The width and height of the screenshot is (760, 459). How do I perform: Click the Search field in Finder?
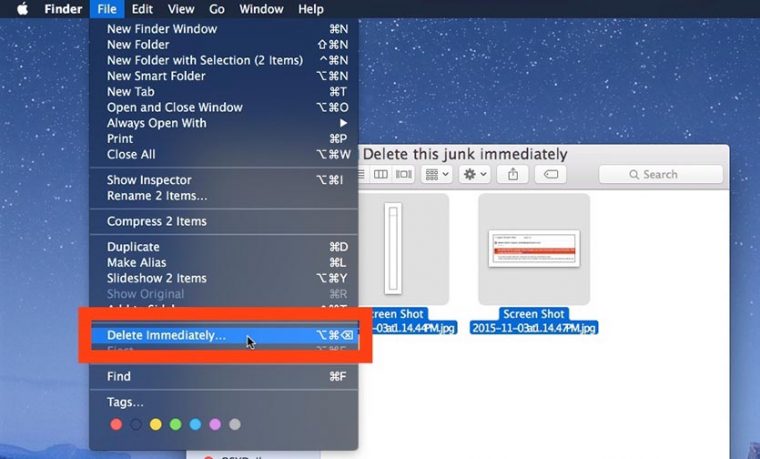click(661, 174)
